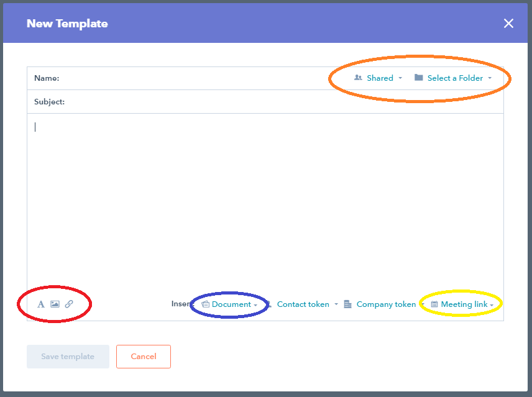Click the Save template button
This screenshot has width=532, height=397.
(x=68, y=357)
